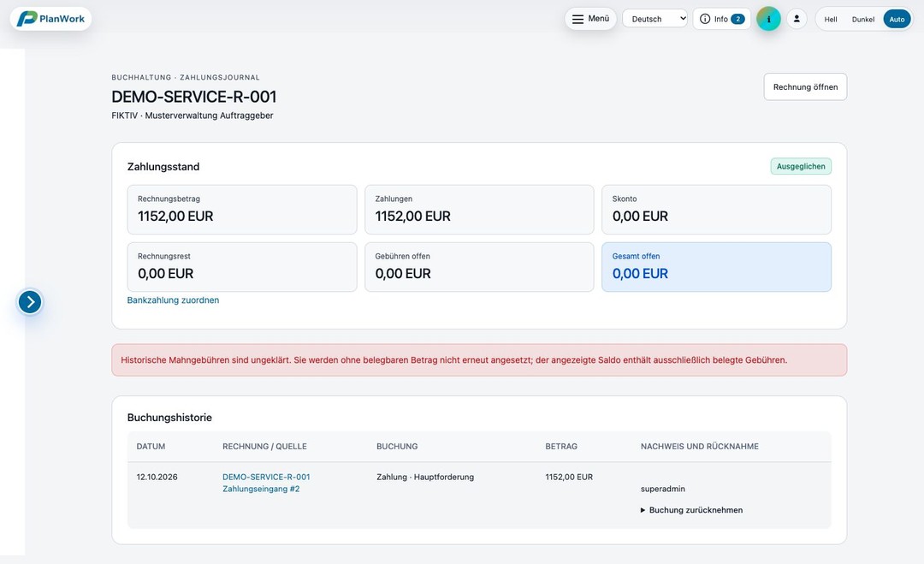Click the red Historische Mahngebühren warning banner
Viewport: 924px width, 564px height.
click(479, 360)
